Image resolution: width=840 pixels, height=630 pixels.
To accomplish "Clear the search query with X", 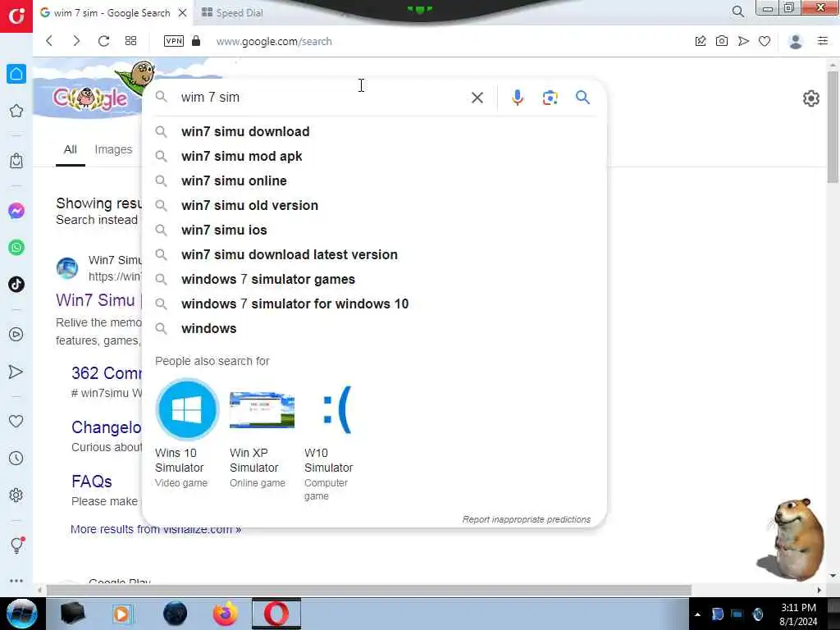I will 477,98.
